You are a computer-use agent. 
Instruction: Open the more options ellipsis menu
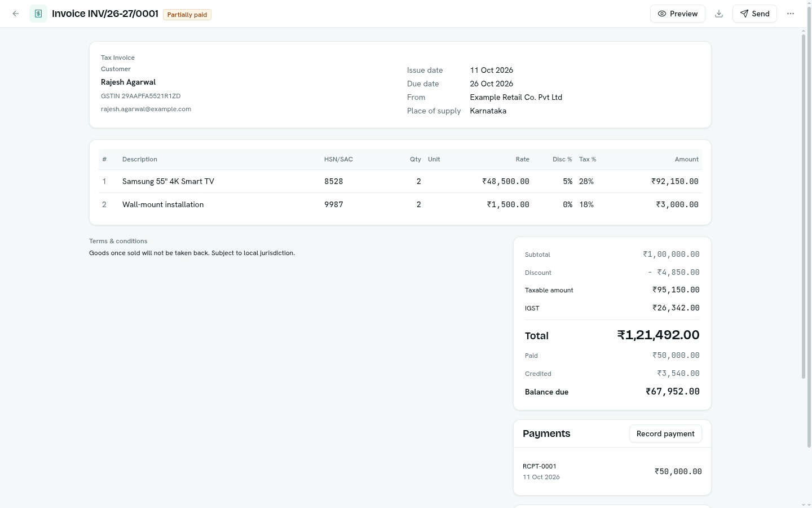click(791, 14)
